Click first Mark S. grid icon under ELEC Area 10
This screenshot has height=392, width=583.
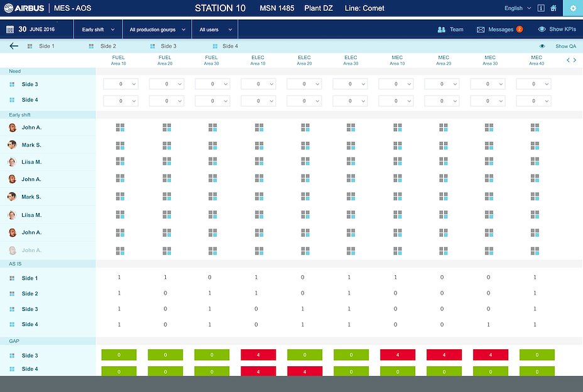coord(259,145)
